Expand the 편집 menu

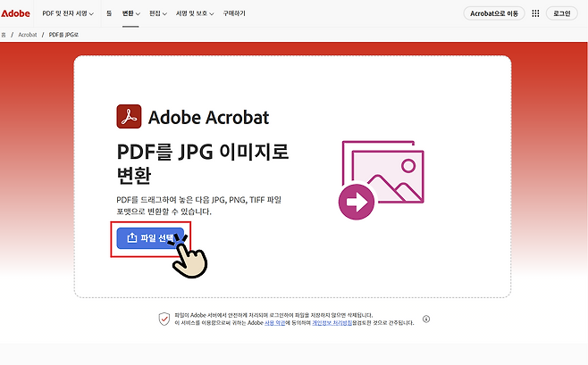[x=158, y=13]
